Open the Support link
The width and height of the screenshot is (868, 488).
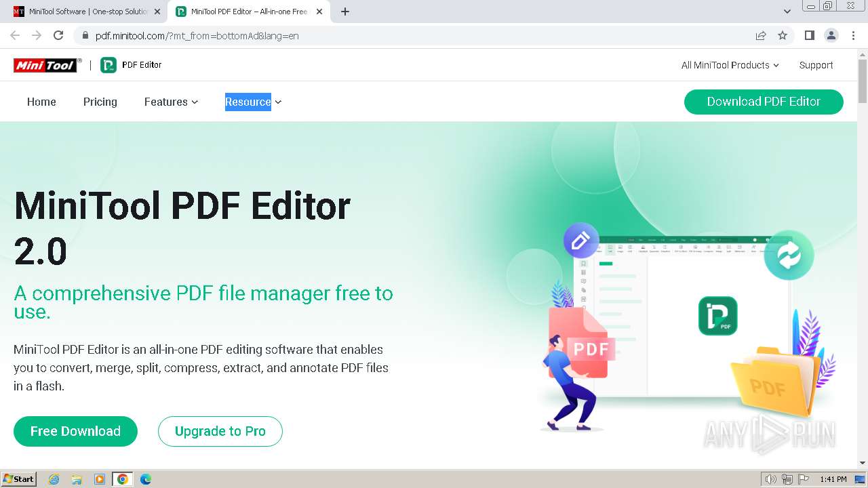tap(816, 65)
